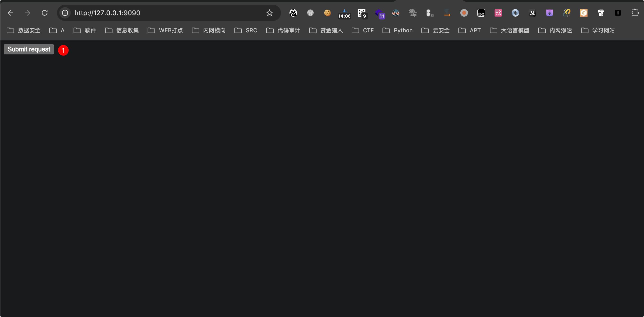This screenshot has width=644, height=317.
Task: Open the hooded hacker extension icon
Action: click(x=293, y=13)
